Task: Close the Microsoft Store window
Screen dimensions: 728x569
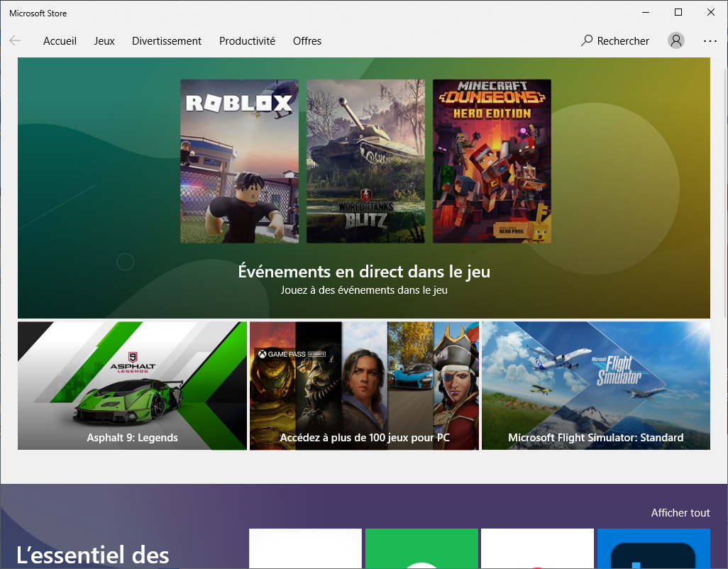Action: (711, 13)
